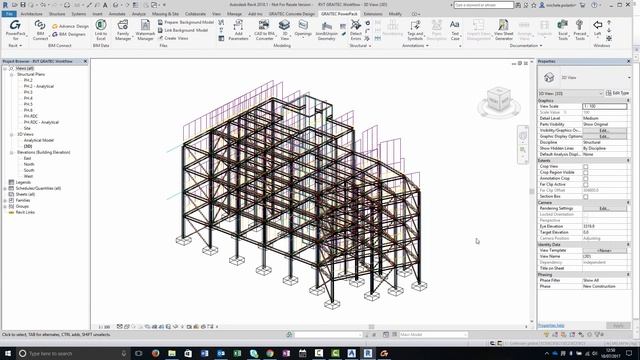
Task: Click Edit for Rendering Settings
Action: point(604,209)
